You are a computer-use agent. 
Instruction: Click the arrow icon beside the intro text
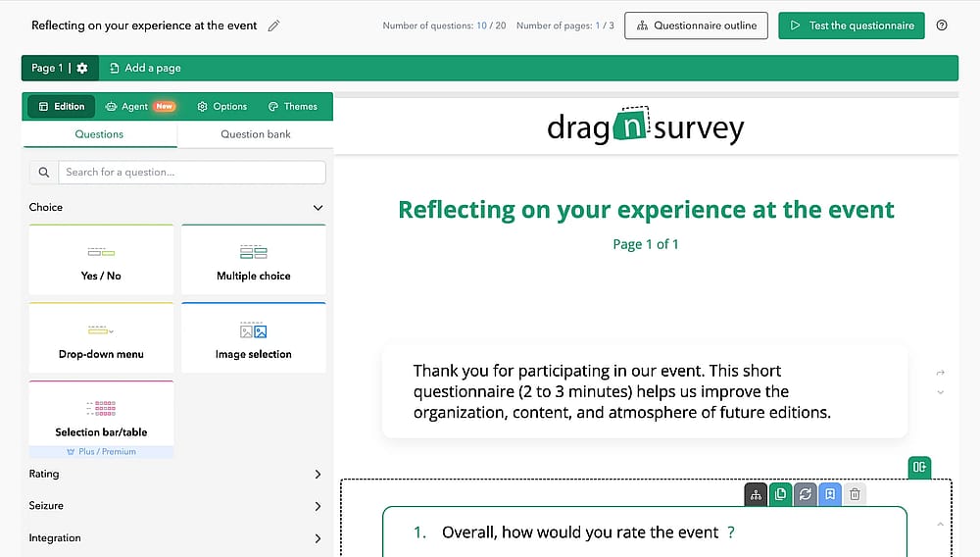point(940,373)
